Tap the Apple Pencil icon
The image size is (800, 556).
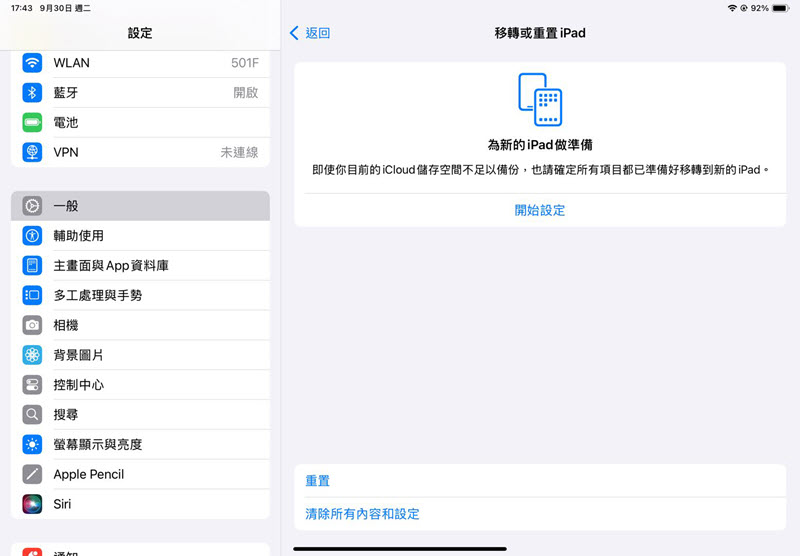pos(33,474)
